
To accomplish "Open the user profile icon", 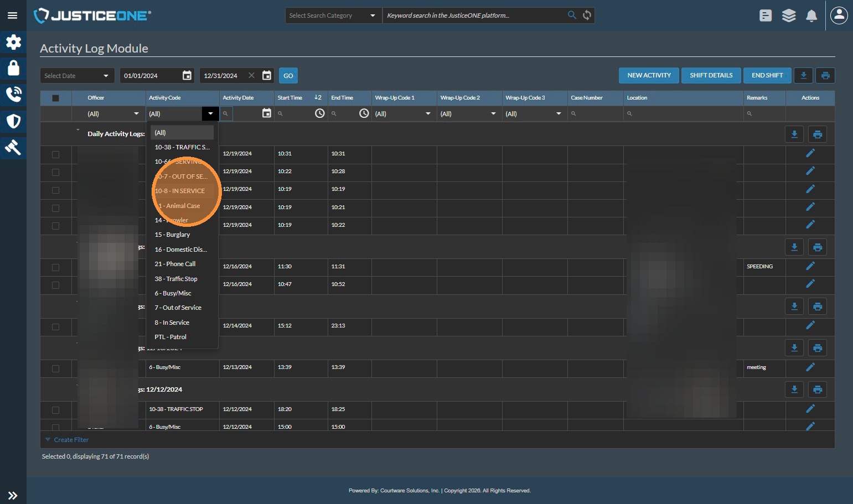I will [839, 15].
